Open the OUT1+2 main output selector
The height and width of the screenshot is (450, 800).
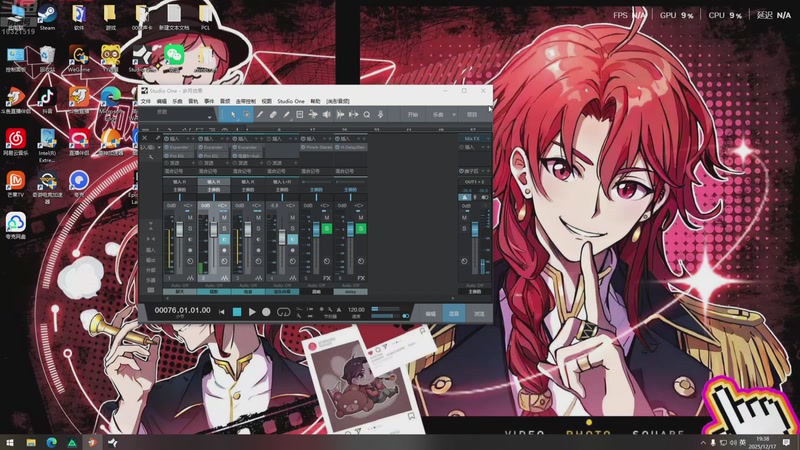tap(474, 182)
